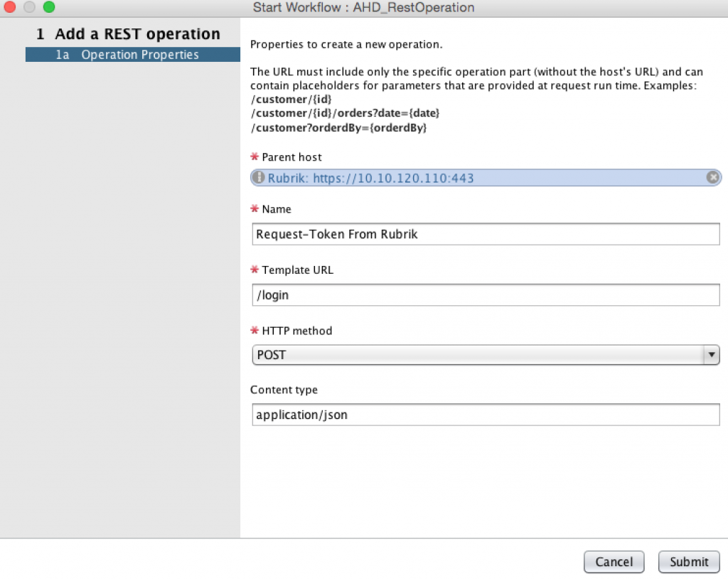Maximize the window using the green button
Viewport: 728px width, 579px height.
pos(48,7)
